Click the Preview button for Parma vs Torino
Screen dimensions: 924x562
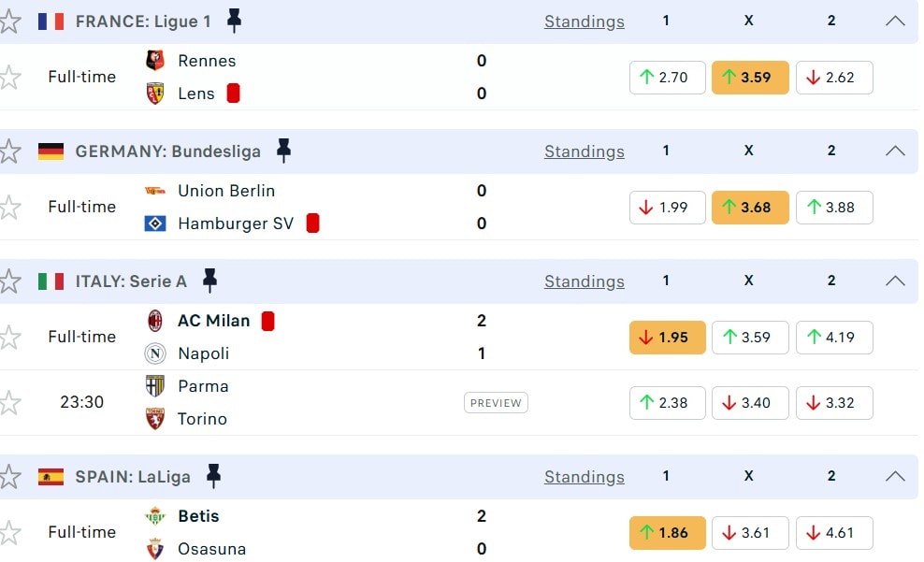pos(496,403)
